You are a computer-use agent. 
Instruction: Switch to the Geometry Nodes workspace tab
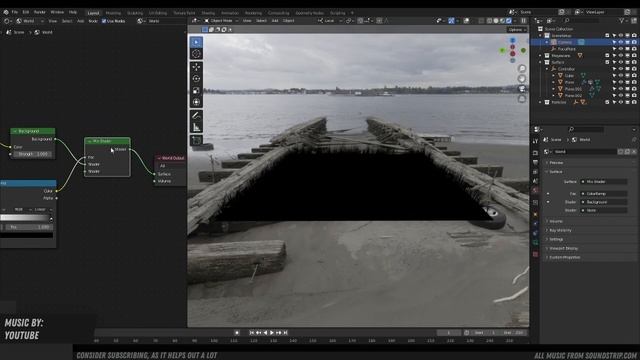tap(309, 13)
